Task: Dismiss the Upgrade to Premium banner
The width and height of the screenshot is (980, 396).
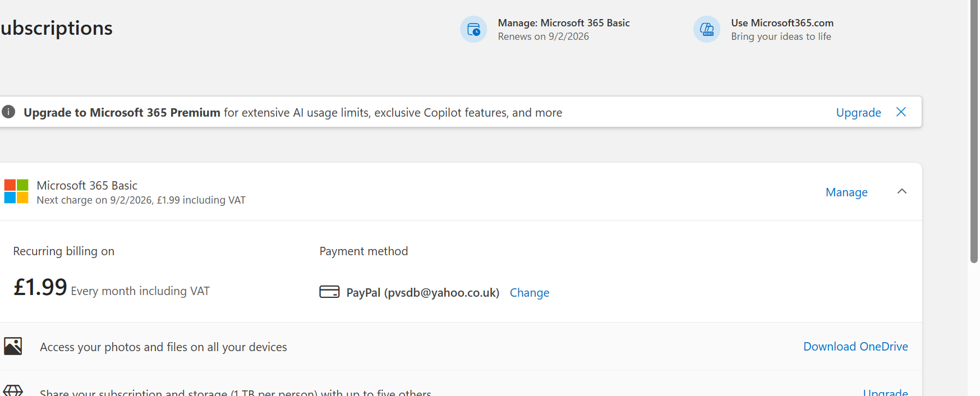Action: tap(901, 112)
